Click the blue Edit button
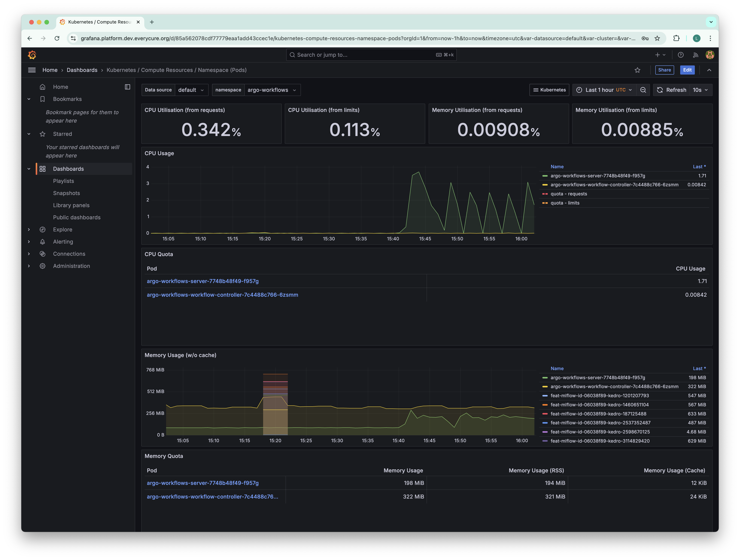This screenshot has width=740, height=560. 687,70
